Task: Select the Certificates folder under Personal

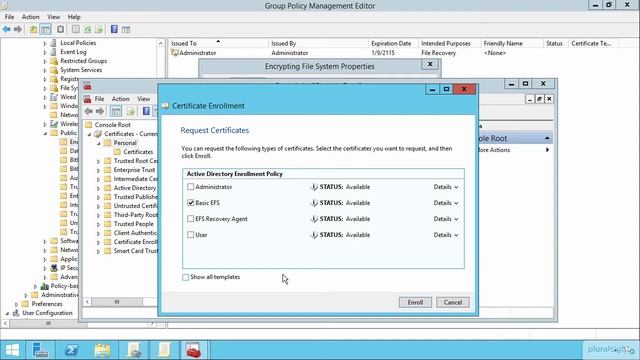Action: click(138, 152)
